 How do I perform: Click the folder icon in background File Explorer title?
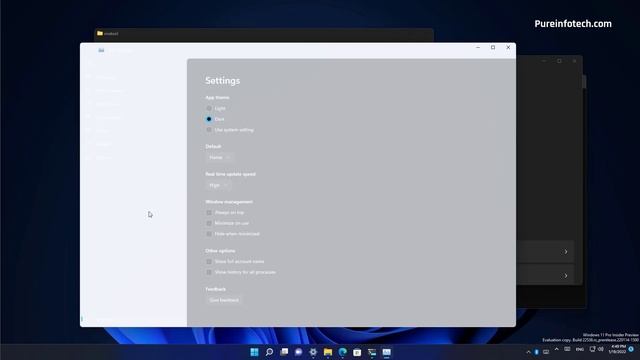coord(100,33)
